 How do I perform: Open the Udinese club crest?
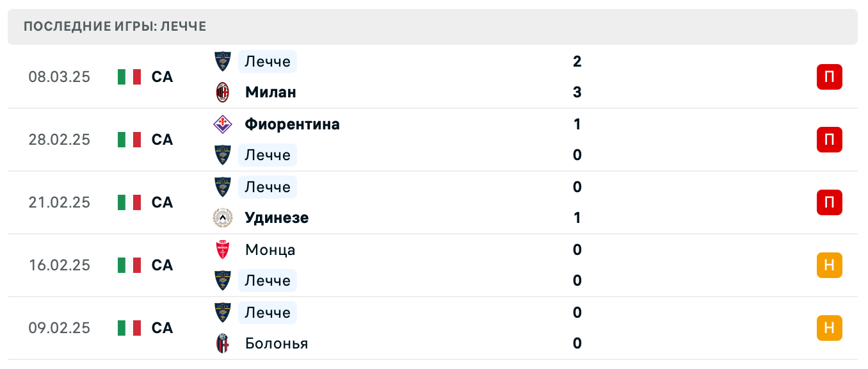point(223,217)
